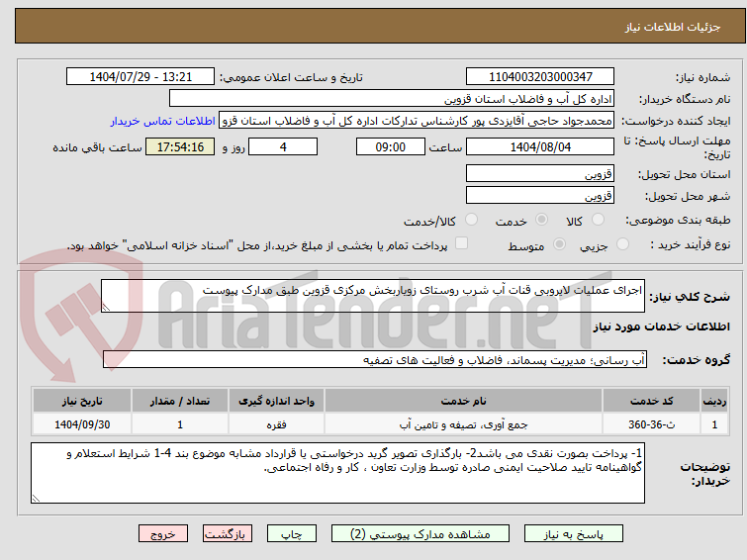The image size is (747, 560).
Task: Click the اطلاعات خدمات مورد نیاز heading
Action: pos(661,327)
